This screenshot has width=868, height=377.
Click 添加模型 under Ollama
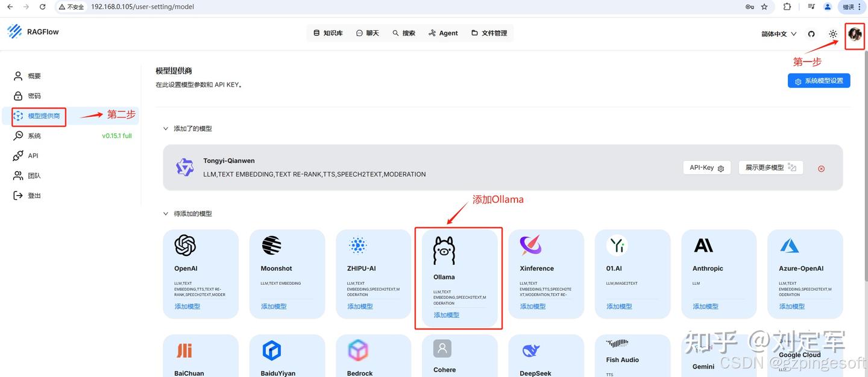(447, 315)
